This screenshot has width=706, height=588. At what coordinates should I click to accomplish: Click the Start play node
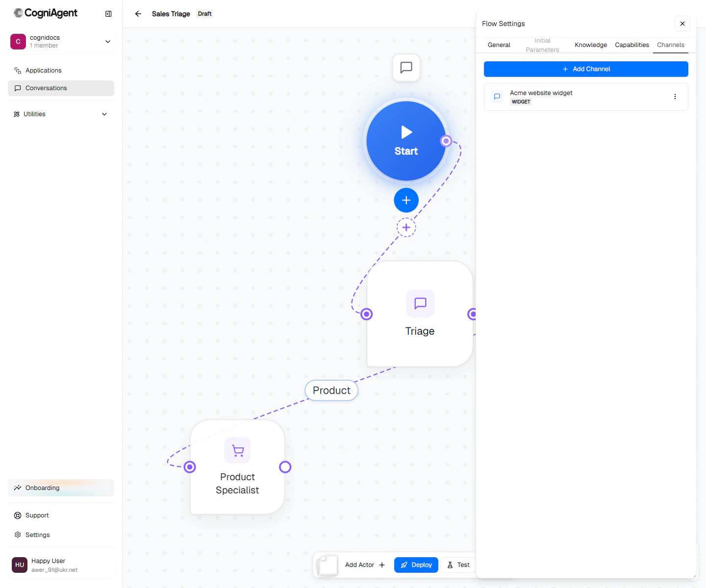click(406, 141)
